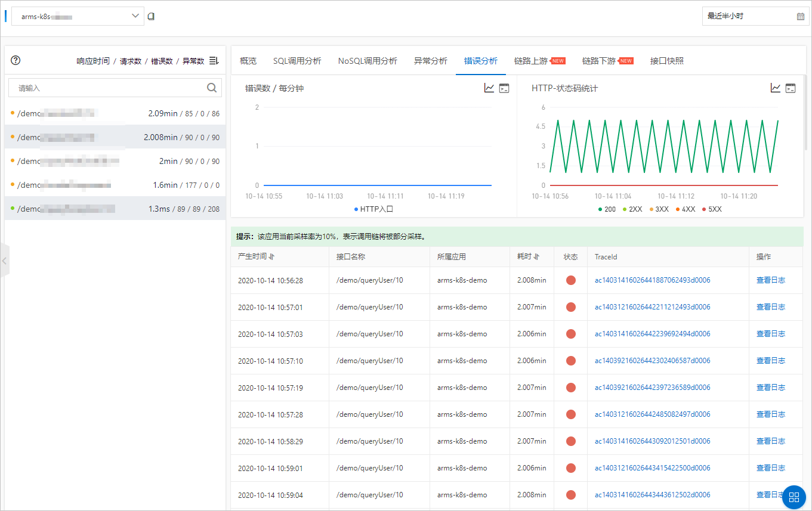Screen dimensions: 812x511
Task: Open line chart icon for 错误数 / 每分钟
Action: click(489, 88)
